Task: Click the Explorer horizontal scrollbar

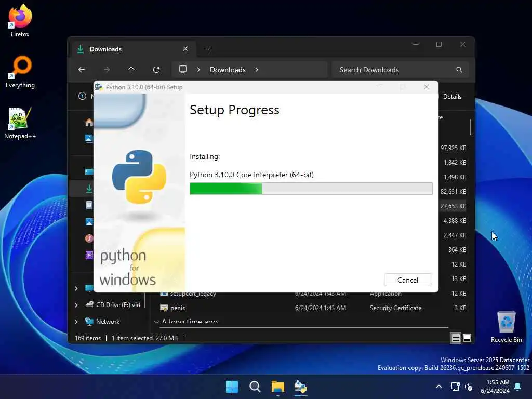Action: pyautogui.click(x=304, y=328)
